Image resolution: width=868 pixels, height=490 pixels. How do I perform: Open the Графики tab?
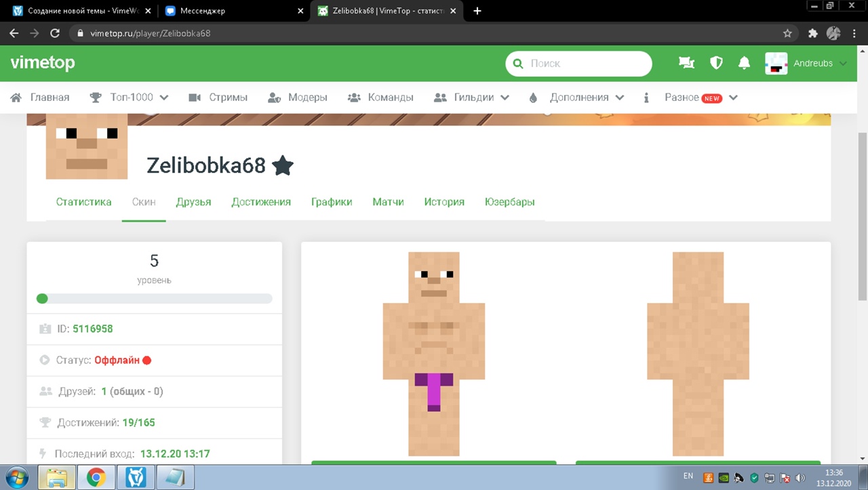pyautogui.click(x=332, y=202)
